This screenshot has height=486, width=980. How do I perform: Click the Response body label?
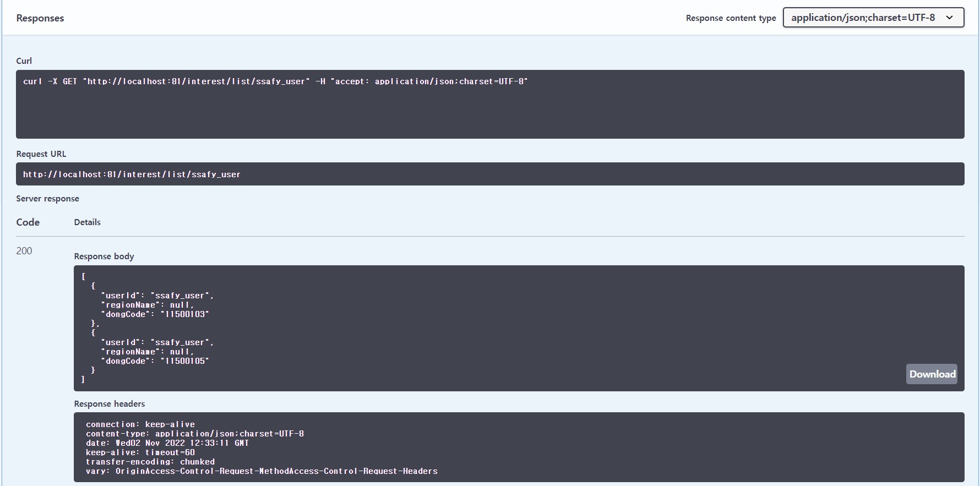click(x=104, y=256)
